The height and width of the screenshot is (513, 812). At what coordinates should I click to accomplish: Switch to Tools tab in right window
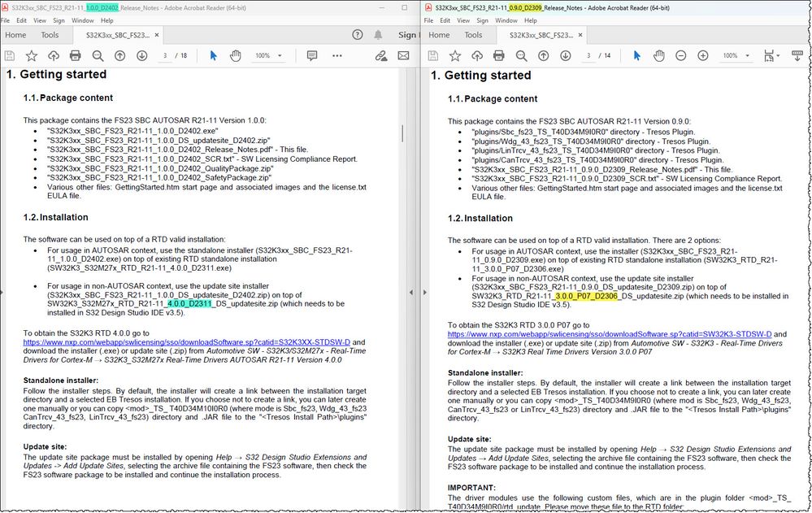[473, 35]
